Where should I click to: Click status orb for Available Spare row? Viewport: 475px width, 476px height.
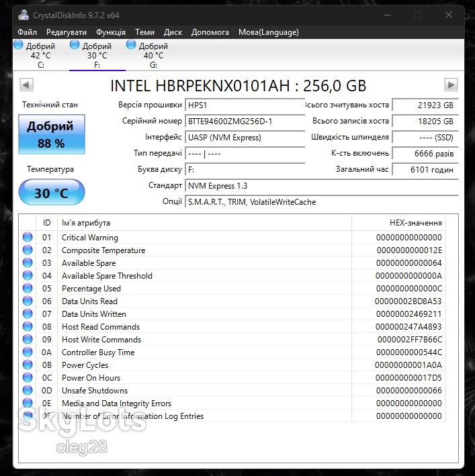(28, 263)
